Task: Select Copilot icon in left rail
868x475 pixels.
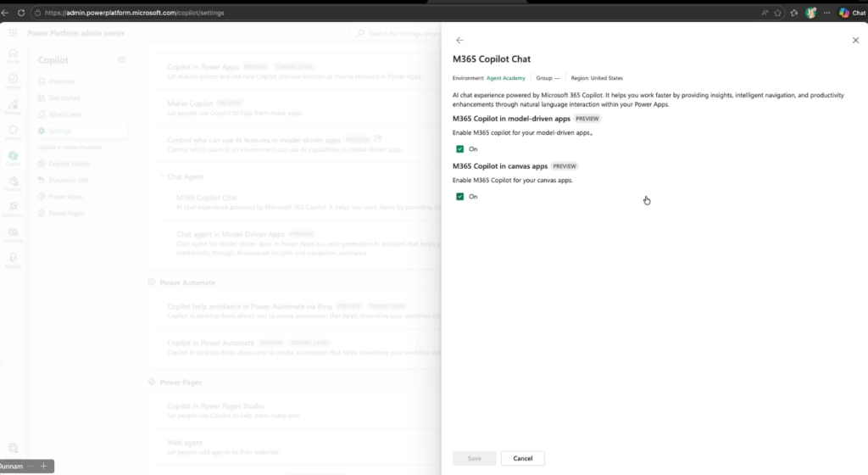Action: (x=13, y=159)
